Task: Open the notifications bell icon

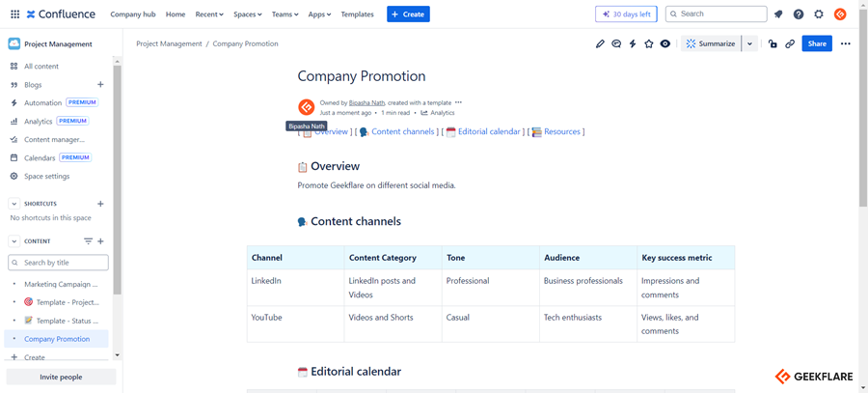Action: pos(778,14)
